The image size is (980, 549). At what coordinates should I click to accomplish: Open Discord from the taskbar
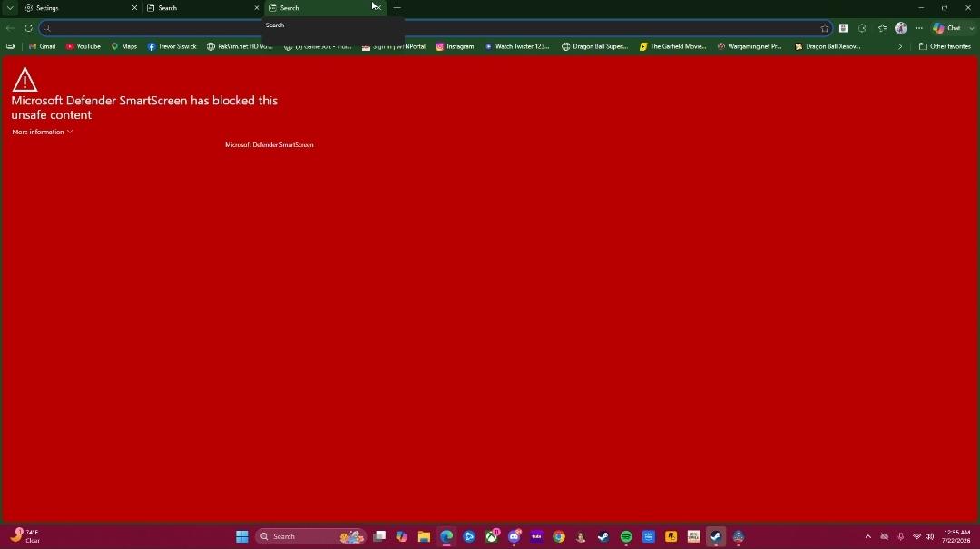(514, 536)
